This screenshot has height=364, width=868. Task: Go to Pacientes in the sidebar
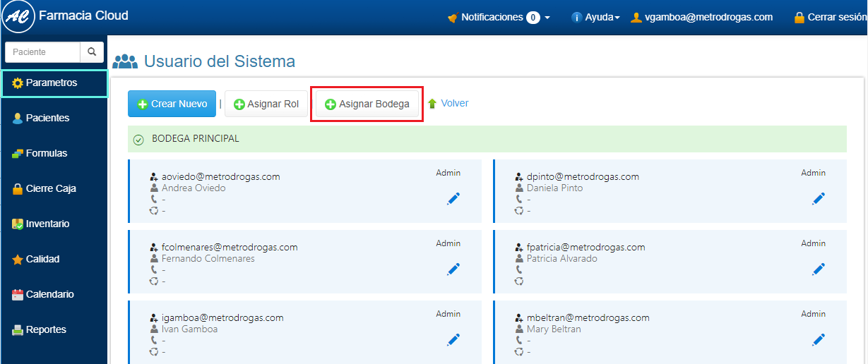pos(47,118)
